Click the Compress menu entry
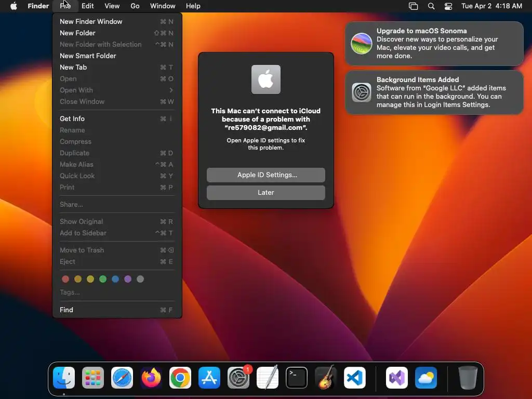The image size is (532, 399). point(117,141)
